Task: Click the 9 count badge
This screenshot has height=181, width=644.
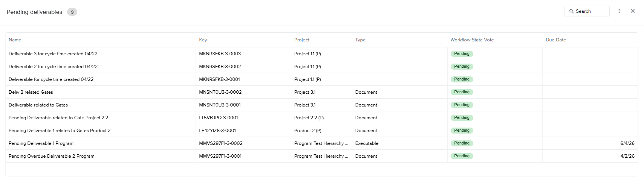Action: 72,12
